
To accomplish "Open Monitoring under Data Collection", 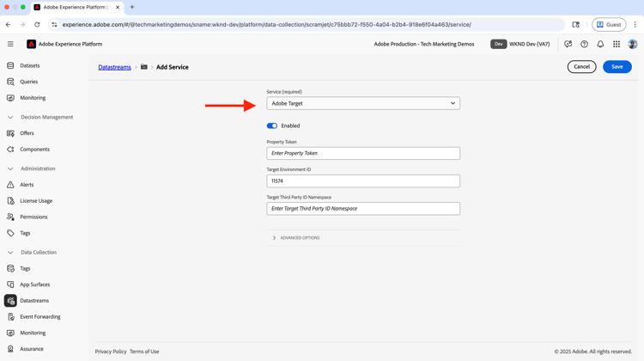I will [x=33, y=333].
